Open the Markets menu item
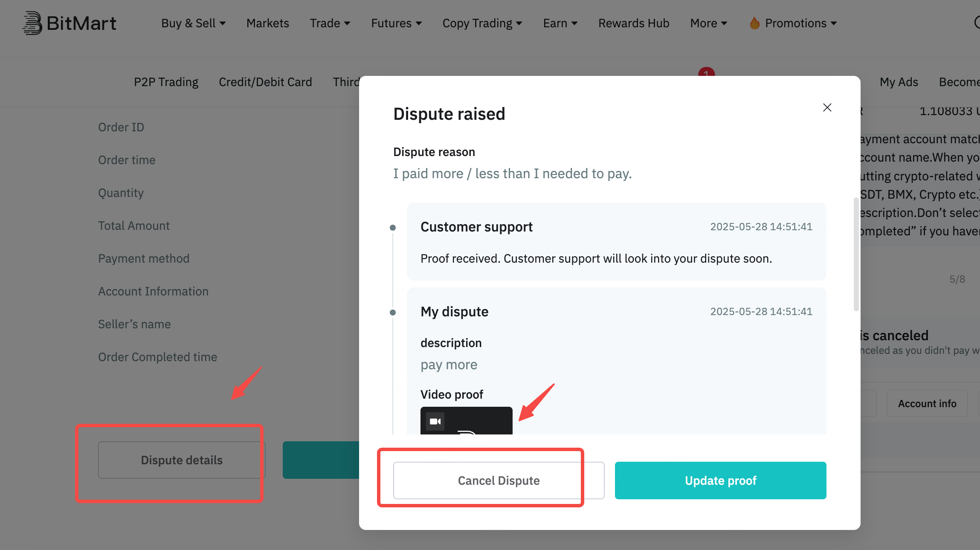This screenshot has height=550, width=980. [267, 23]
